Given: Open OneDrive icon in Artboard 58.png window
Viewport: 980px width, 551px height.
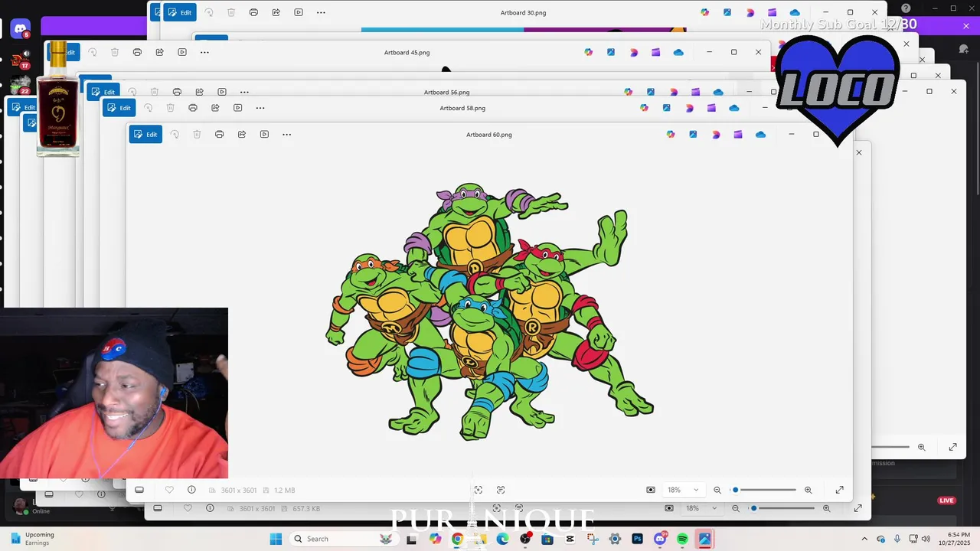Looking at the screenshot, I should pyautogui.click(x=734, y=108).
